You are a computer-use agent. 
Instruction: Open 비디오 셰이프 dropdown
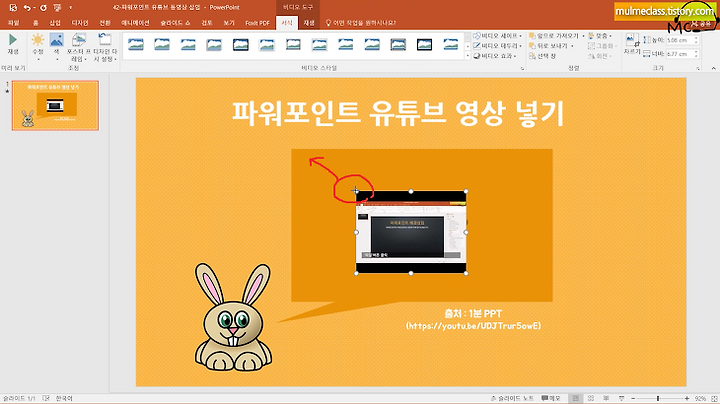click(497, 36)
